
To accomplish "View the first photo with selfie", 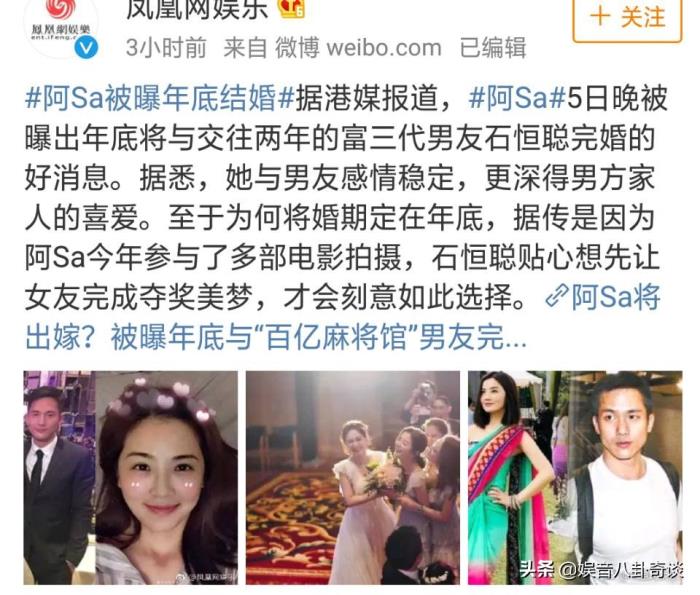I will (x=131, y=478).
